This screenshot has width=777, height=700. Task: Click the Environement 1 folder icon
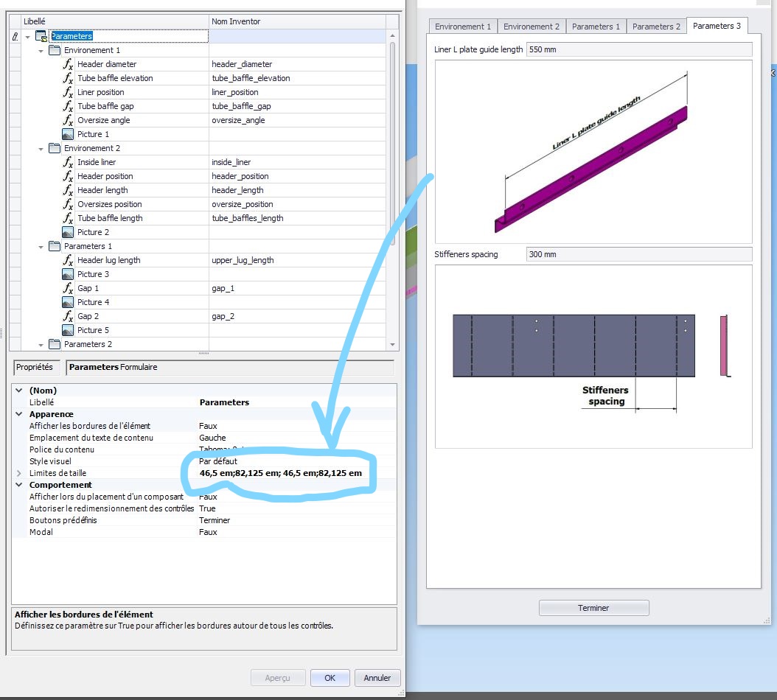pos(55,50)
